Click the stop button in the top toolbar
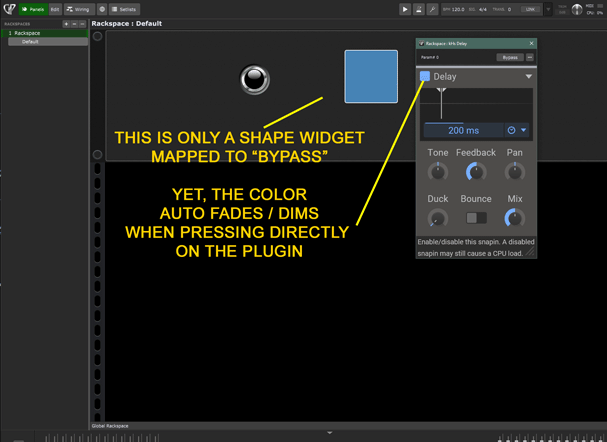Viewport: 607px width, 442px height. click(418, 8)
